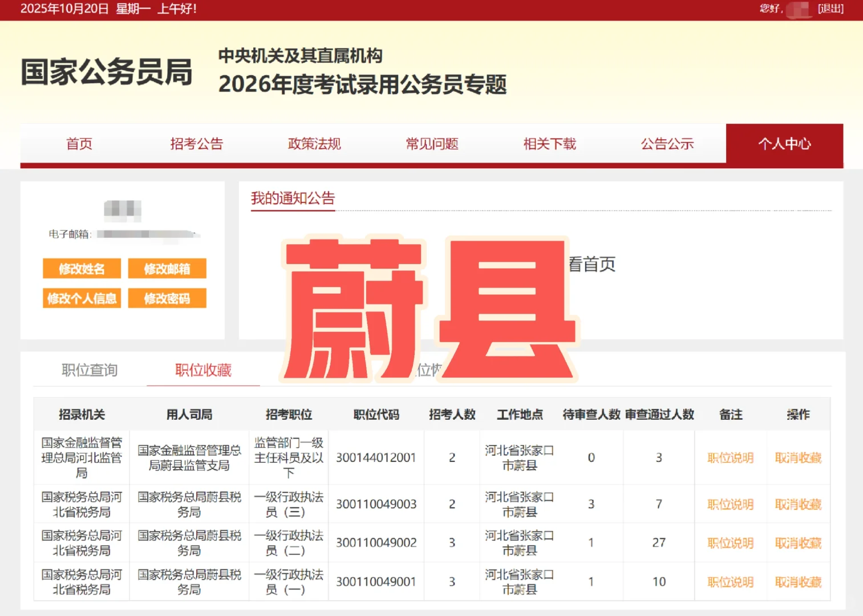Image resolution: width=863 pixels, height=616 pixels.
Task: Open the 相关下载 navigation item
Action: pyautogui.click(x=550, y=144)
